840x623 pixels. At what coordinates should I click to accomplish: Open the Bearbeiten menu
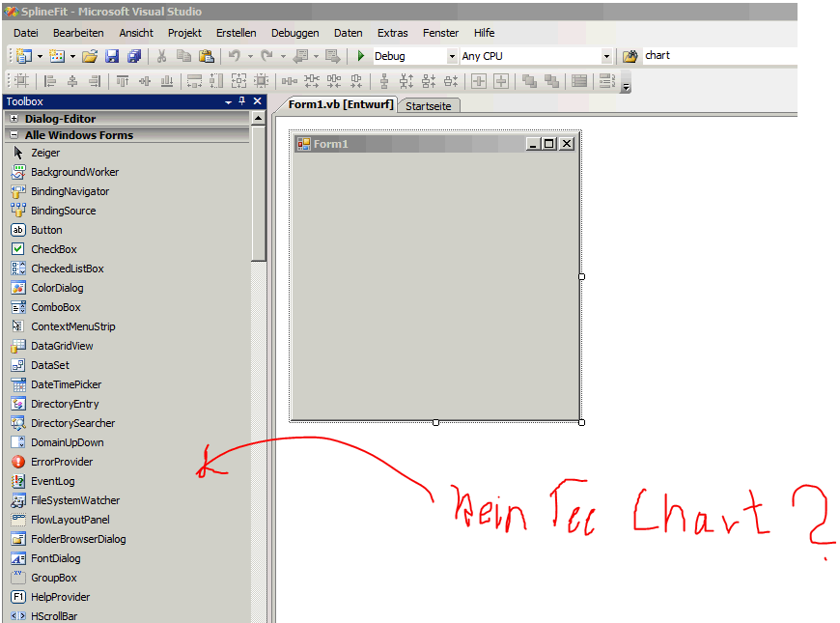(78, 33)
